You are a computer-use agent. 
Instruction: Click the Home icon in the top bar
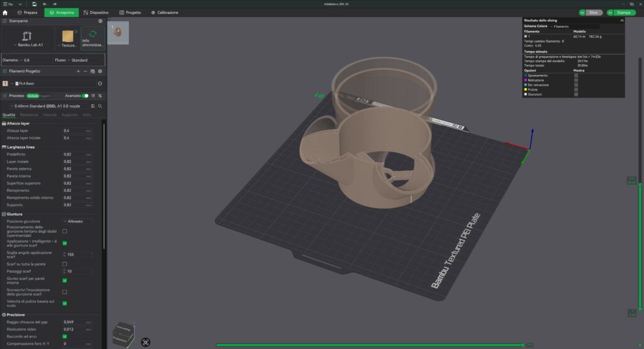coord(5,13)
